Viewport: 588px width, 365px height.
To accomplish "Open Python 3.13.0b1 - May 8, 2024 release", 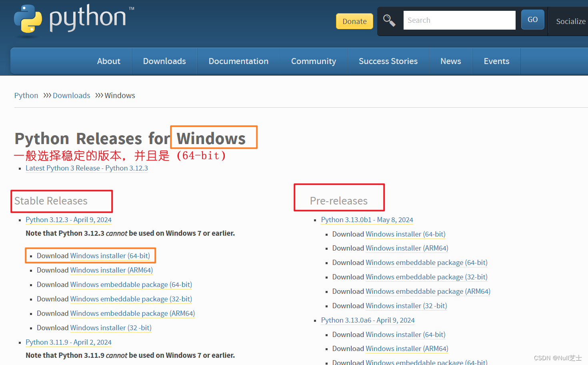I will (x=367, y=220).
